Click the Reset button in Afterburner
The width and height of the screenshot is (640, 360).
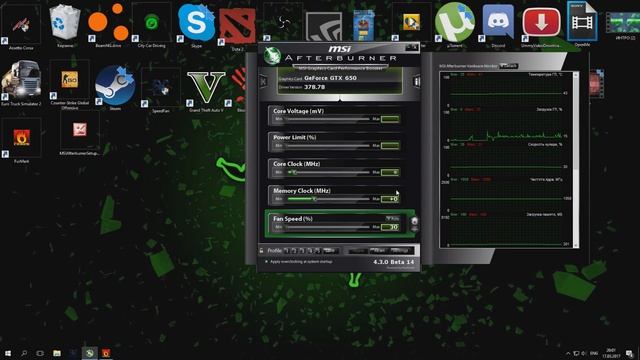pos(378,251)
